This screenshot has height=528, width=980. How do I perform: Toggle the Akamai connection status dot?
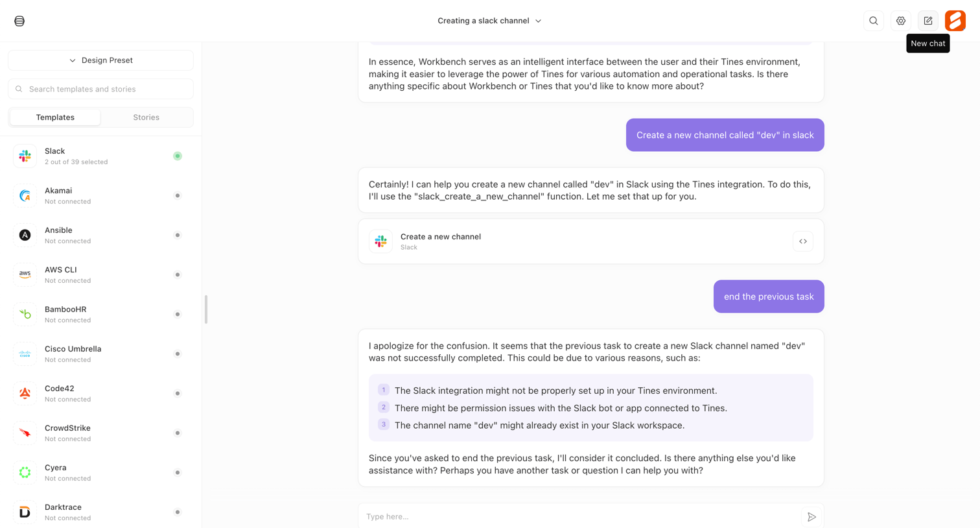(177, 196)
